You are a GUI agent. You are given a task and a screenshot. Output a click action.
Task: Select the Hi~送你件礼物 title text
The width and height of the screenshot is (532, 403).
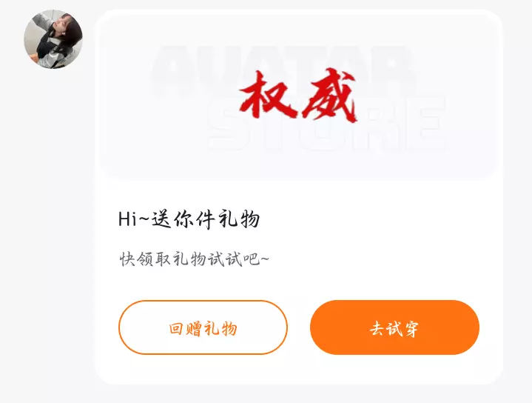coord(189,219)
